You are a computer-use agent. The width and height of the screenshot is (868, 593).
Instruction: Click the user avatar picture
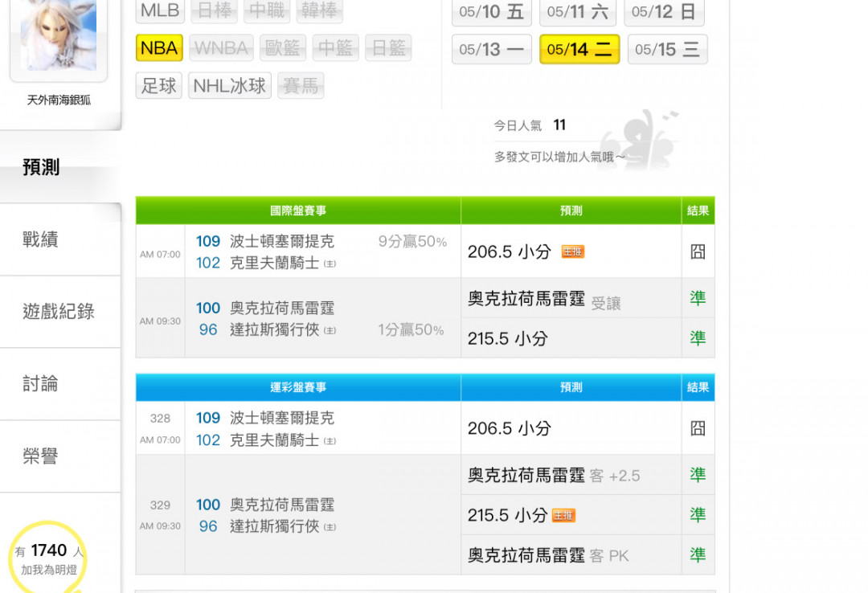(59, 35)
